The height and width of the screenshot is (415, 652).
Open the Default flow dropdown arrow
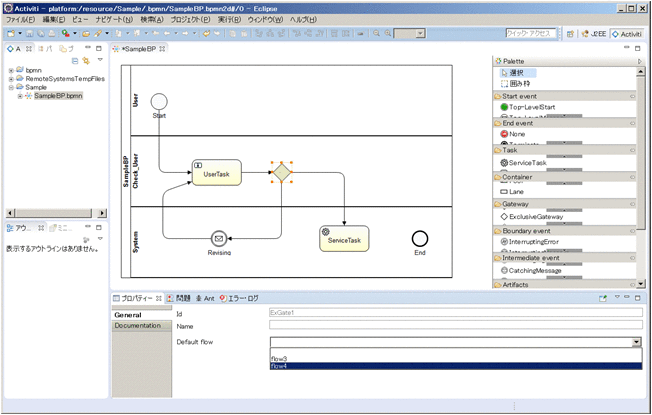[x=635, y=342]
